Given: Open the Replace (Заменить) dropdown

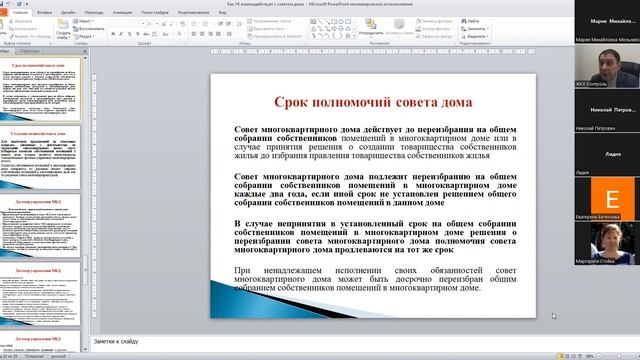Looking at the screenshot, I should click(475, 29).
